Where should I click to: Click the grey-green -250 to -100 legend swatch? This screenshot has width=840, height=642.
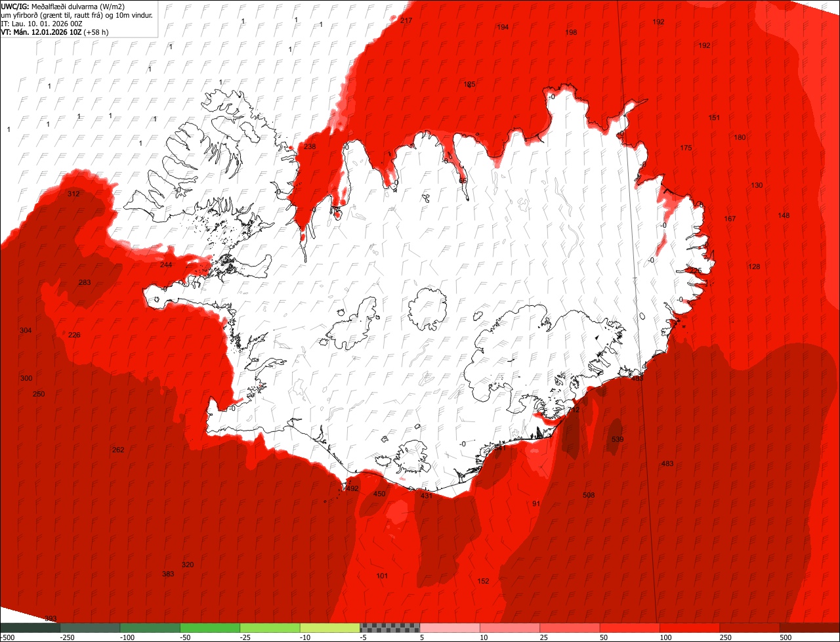pos(90,628)
